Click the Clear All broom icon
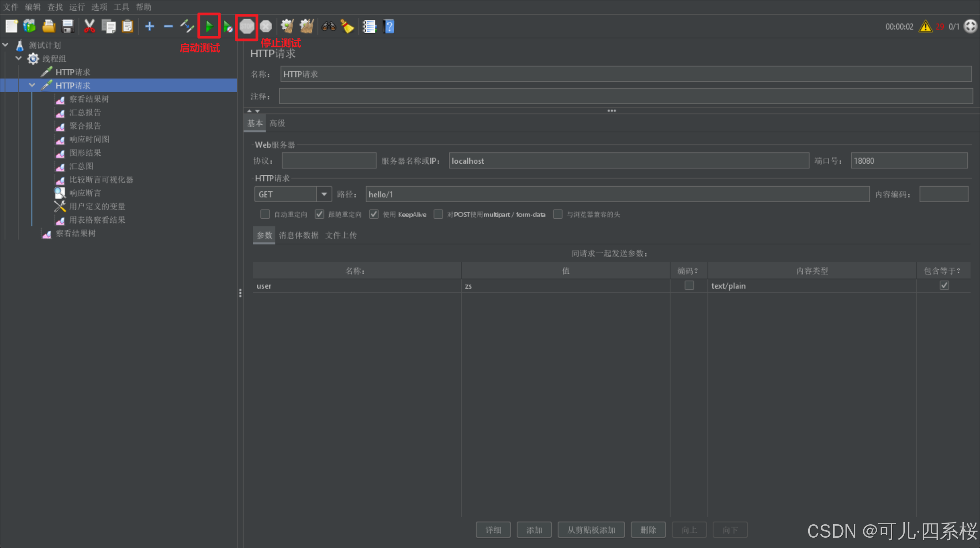Viewport: 980px width, 548px height. 307,26
